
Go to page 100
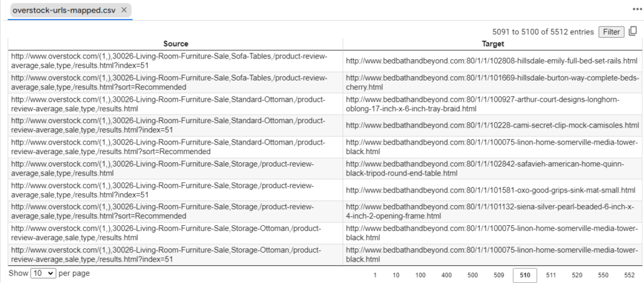click(x=420, y=275)
